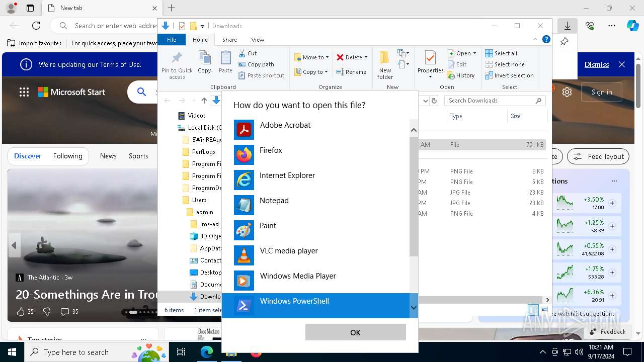Click Pin to Quick access in ribbon
The width and height of the screenshot is (644, 362).
click(x=177, y=65)
